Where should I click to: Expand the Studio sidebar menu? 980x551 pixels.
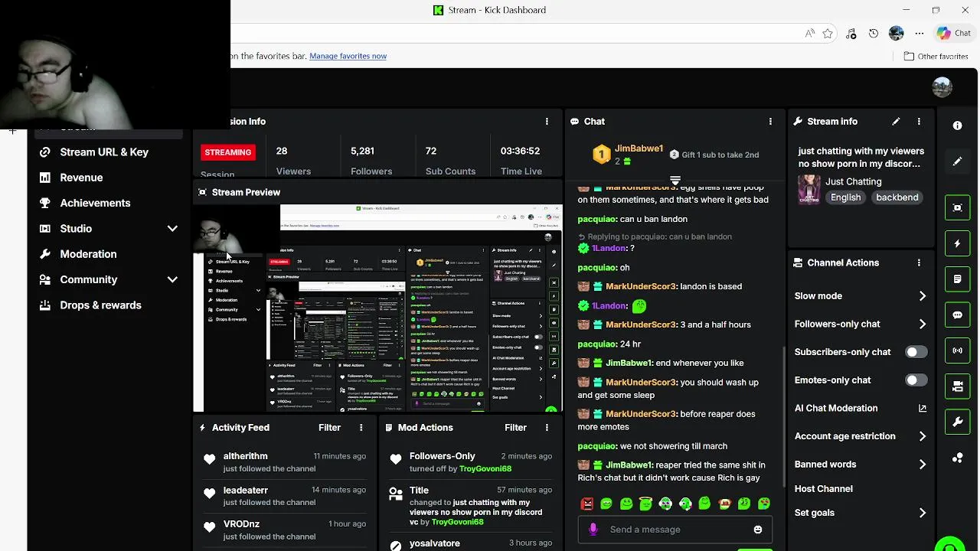172,229
